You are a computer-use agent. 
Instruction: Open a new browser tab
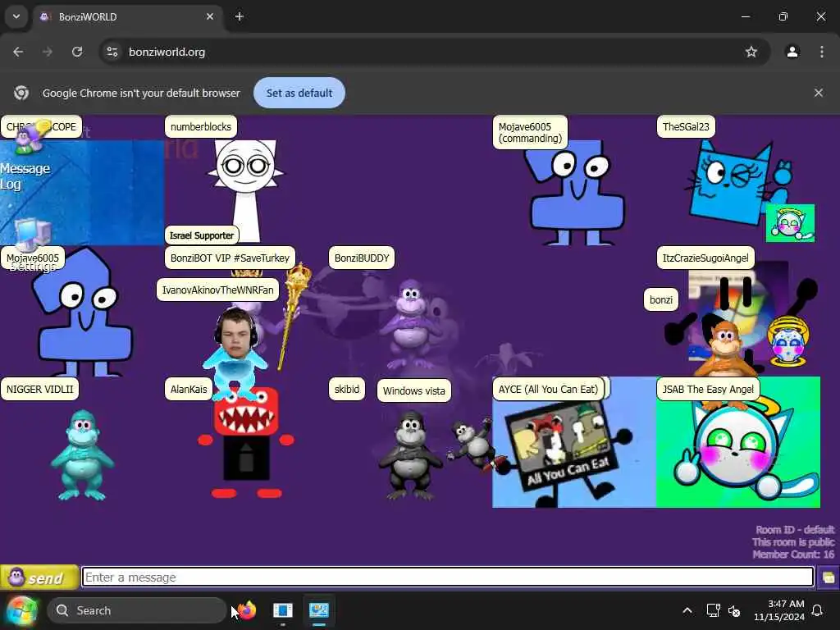tap(240, 16)
